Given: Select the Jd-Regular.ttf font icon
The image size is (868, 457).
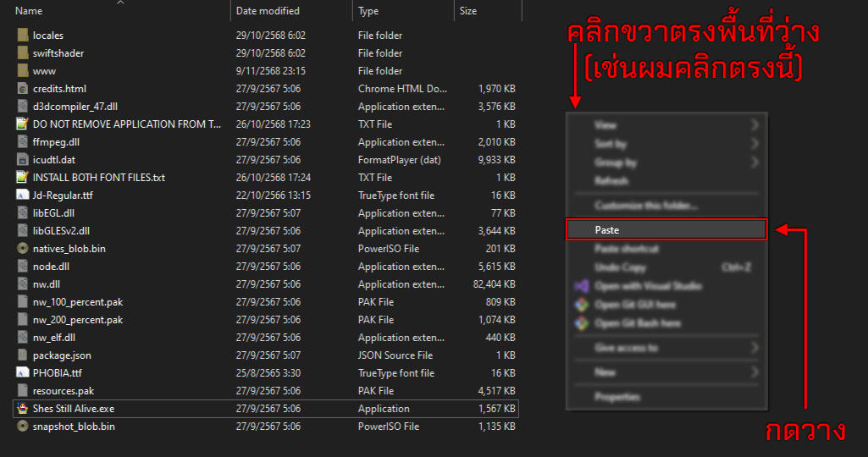Looking at the screenshot, I should coord(23,195).
